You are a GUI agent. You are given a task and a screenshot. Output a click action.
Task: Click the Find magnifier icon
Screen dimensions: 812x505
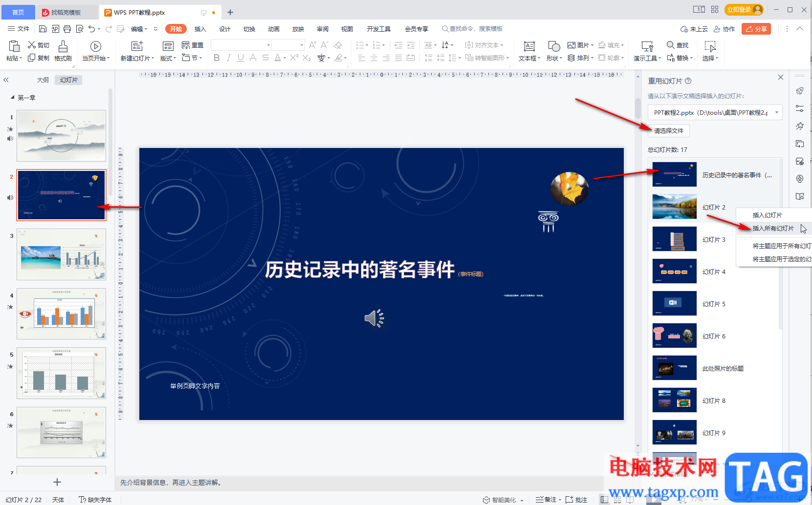(x=671, y=45)
